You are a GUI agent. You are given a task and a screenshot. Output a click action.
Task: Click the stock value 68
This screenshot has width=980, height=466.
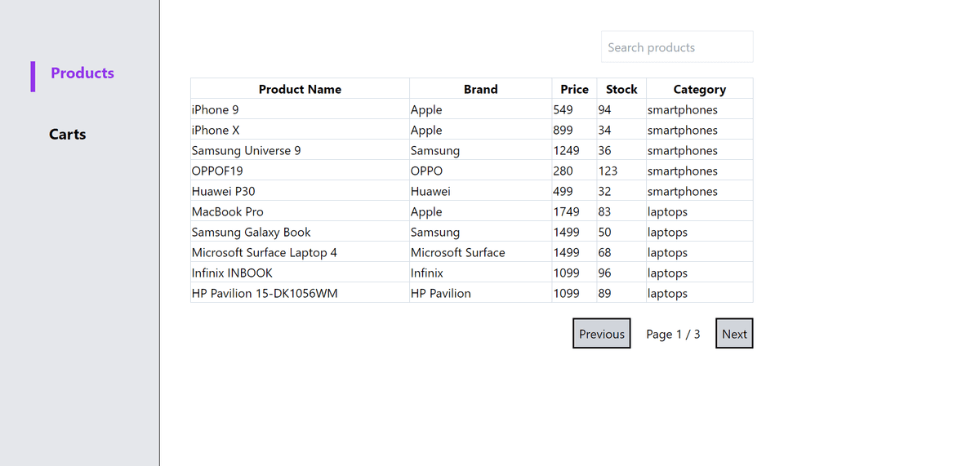coord(604,252)
